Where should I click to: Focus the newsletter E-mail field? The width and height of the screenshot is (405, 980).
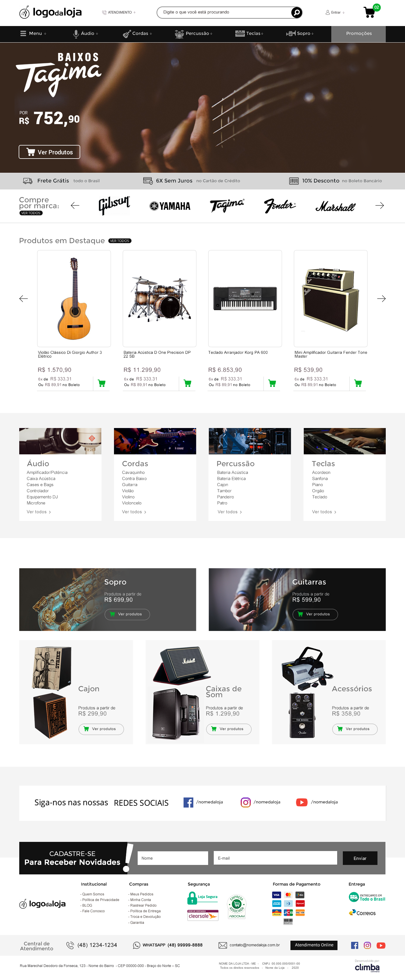click(x=275, y=858)
